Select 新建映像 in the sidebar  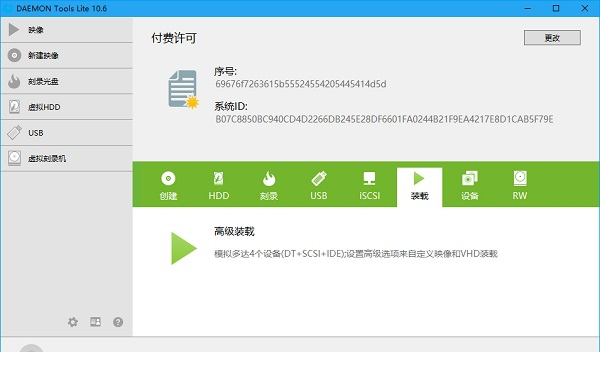click(67, 56)
